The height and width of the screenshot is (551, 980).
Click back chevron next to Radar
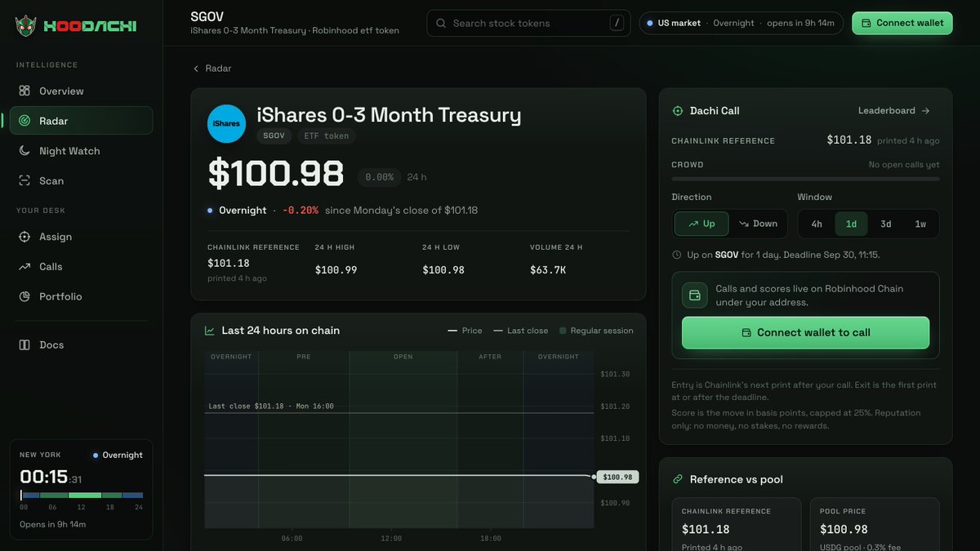(196, 69)
